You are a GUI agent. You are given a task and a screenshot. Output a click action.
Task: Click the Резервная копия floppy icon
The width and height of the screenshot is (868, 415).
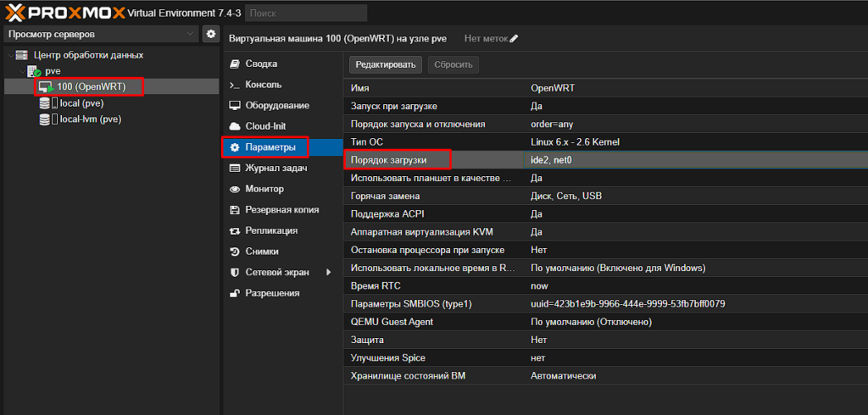click(x=235, y=210)
